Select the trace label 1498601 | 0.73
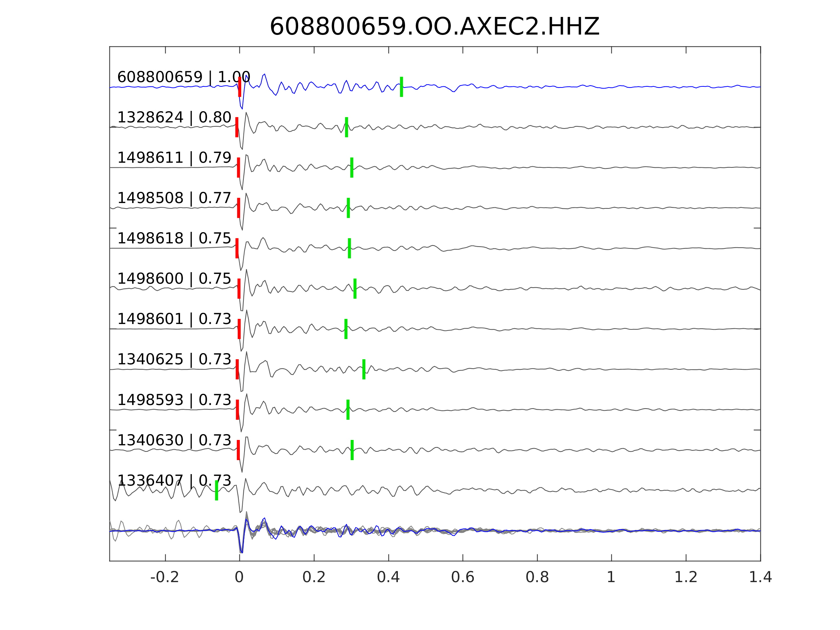840x630 pixels. (x=174, y=319)
